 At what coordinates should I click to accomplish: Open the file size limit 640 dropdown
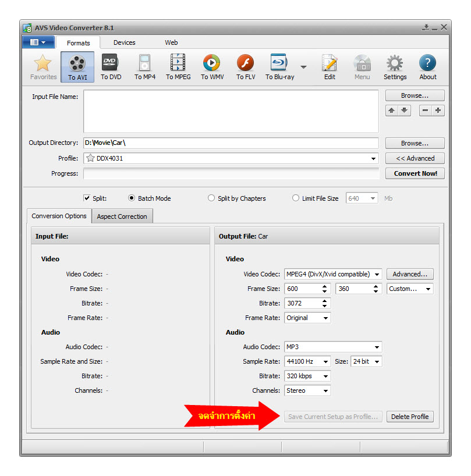[x=362, y=198]
